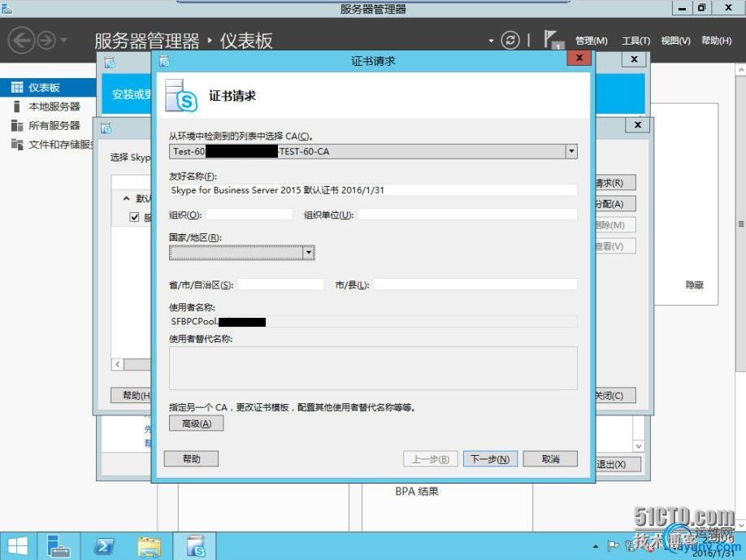Click the 退出(X) button in the background wizard
This screenshot has height=560, width=746.
[x=617, y=464]
